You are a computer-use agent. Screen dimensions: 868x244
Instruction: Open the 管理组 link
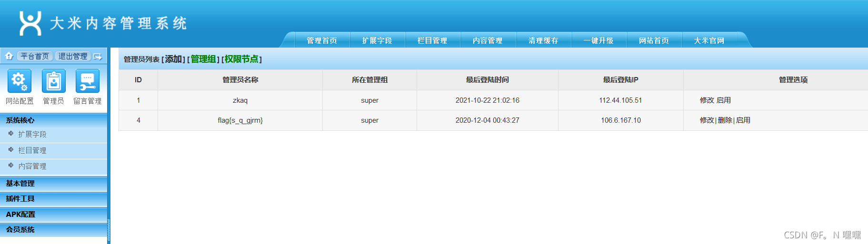[203, 59]
